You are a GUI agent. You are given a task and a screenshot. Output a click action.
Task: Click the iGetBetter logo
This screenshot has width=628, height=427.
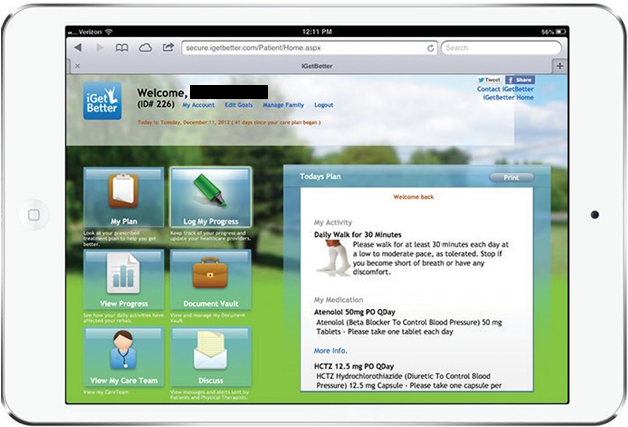click(102, 101)
